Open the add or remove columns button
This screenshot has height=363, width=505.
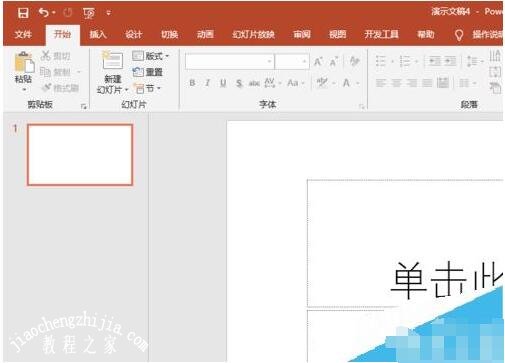pyautogui.click(x=467, y=83)
